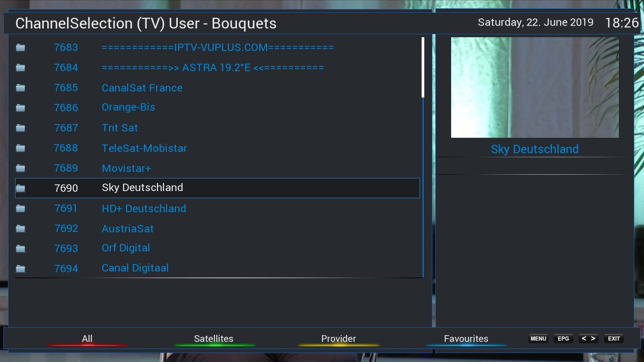Open the highlighted Sky Deutschland bouquet
This screenshot has height=362, width=644.
pos(217,188)
